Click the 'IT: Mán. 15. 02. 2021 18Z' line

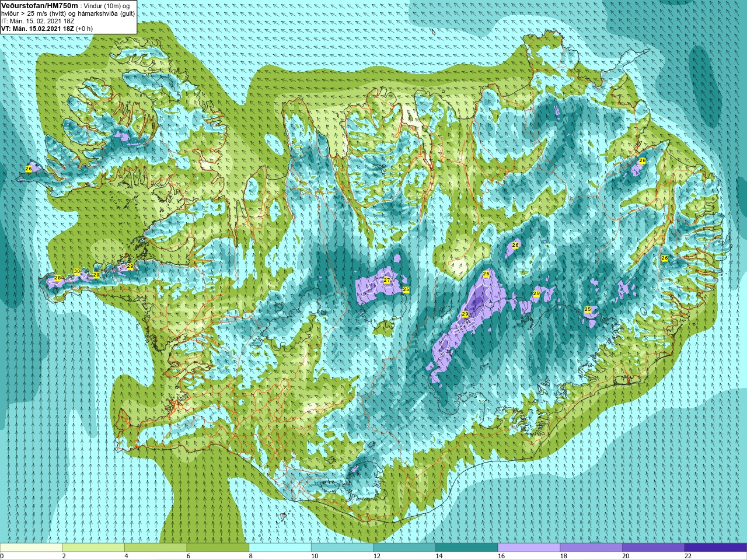pyautogui.click(x=38, y=21)
